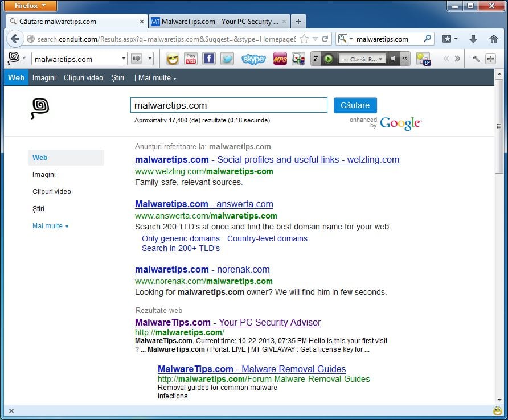This screenshot has height=420, width=508.
Task: Open the search engine selector dropdown
Action: pyautogui.click(x=345, y=39)
